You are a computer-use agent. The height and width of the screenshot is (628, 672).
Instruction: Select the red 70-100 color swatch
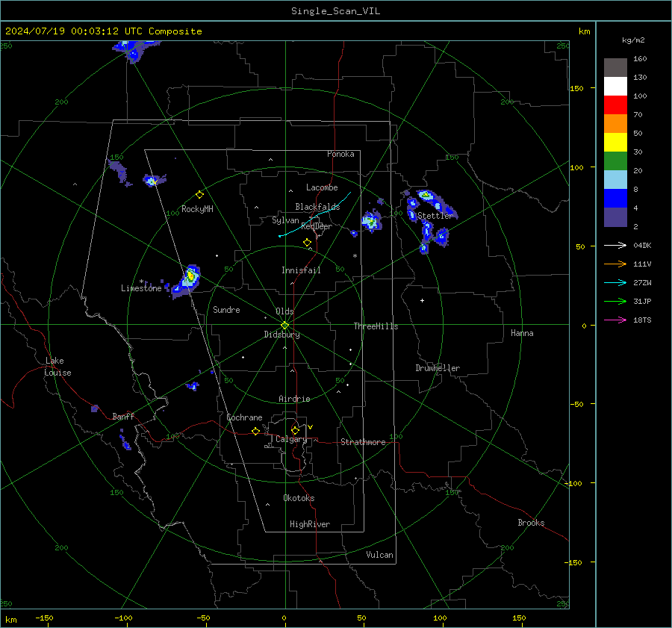click(615, 105)
